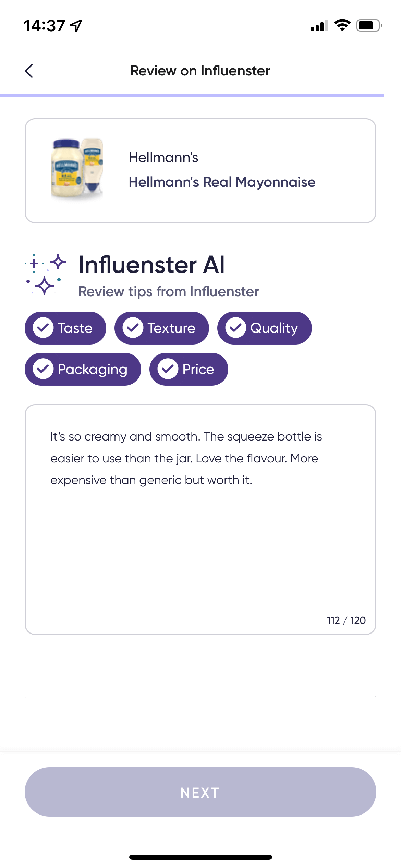Tap the checkmark inside the Price chip
Image resolution: width=401 pixels, height=868 pixels.
[168, 369]
